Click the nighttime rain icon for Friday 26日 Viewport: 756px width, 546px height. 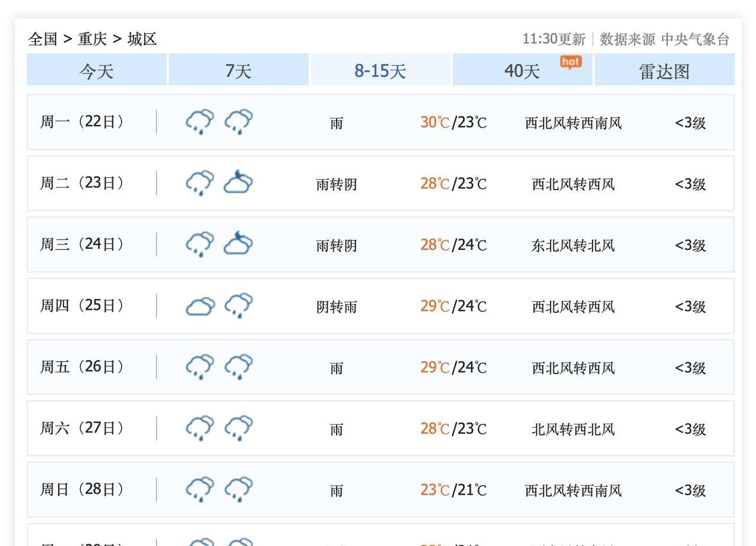(x=239, y=366)
